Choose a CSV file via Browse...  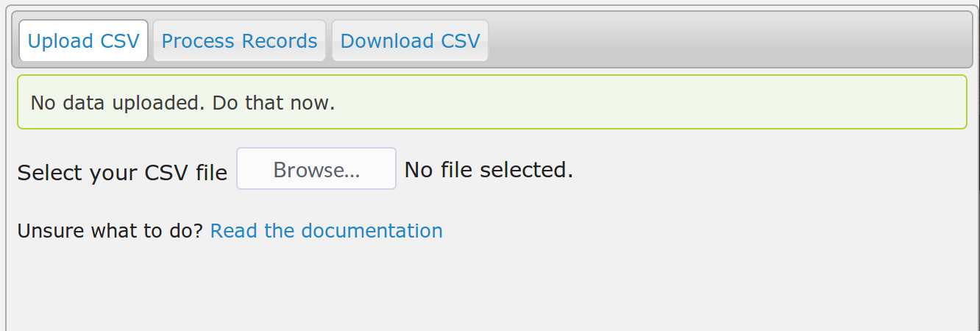tap(316, 169)
